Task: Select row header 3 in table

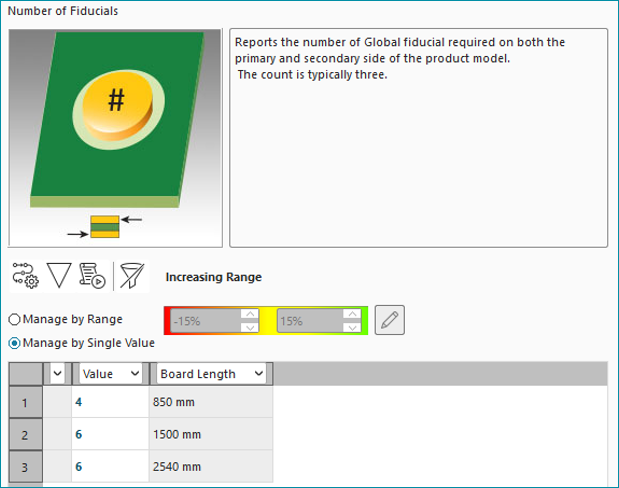Action: [x=25, y=467]
